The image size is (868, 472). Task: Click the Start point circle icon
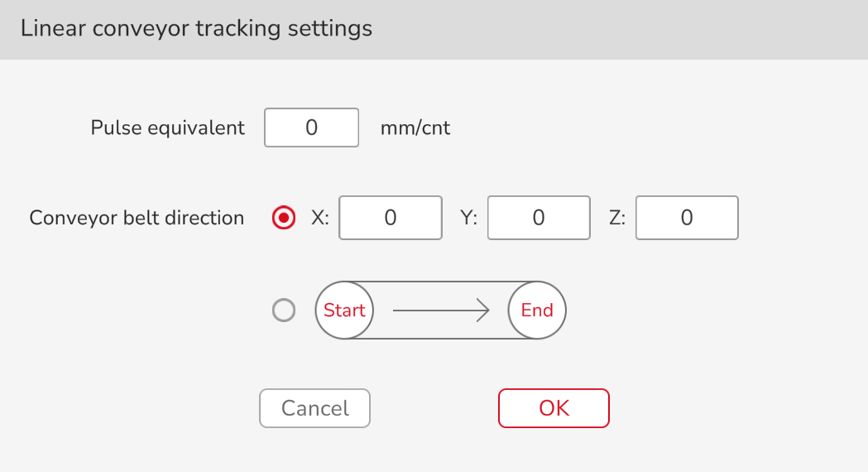(344, 311)
